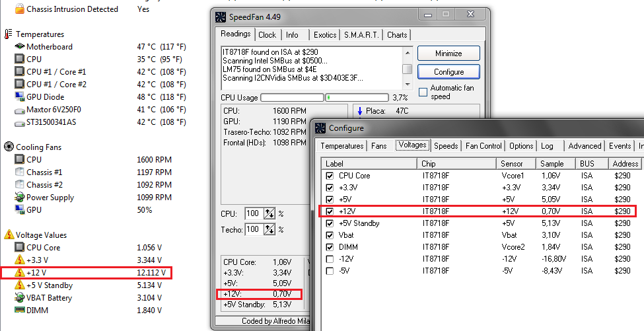
Task: Enable Automatic fan speed checkbox
Action: pyautogui.click(x=423, y=92)
